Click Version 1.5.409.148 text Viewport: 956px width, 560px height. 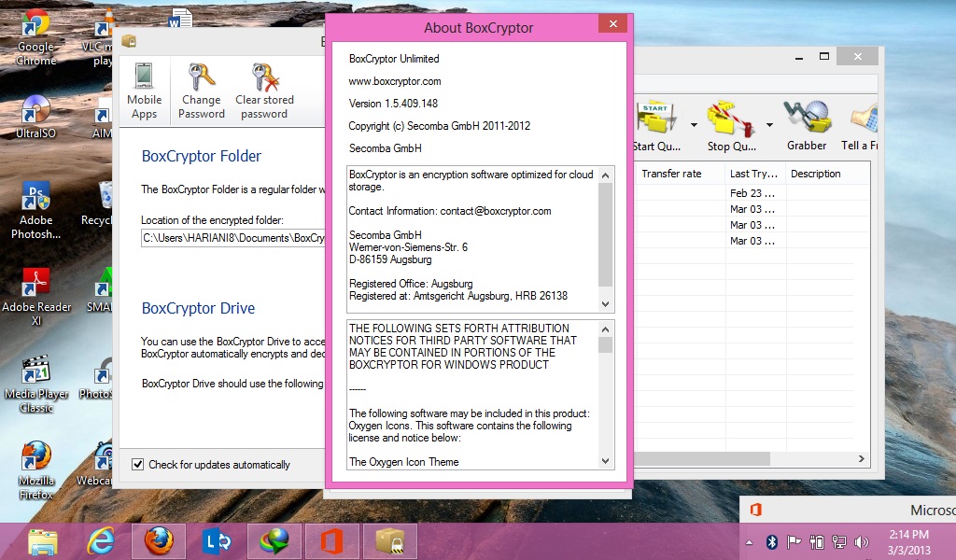(393, 104)
